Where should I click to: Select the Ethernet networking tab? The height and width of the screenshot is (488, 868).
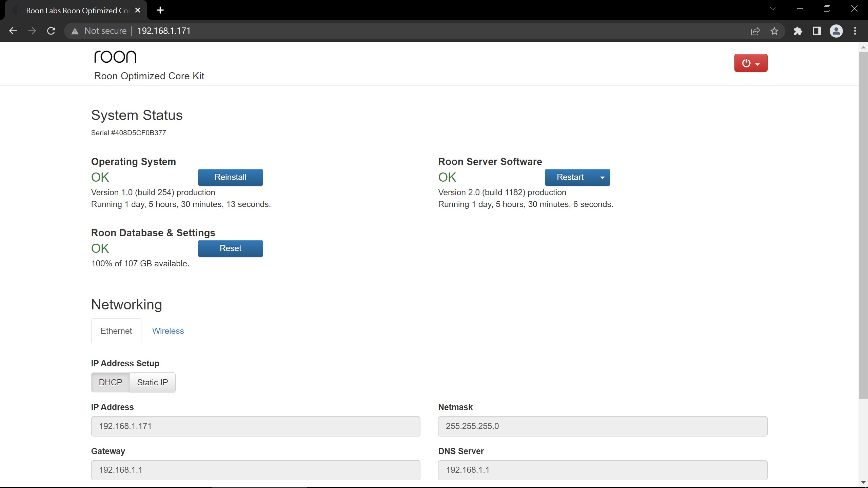coord(116,331)
